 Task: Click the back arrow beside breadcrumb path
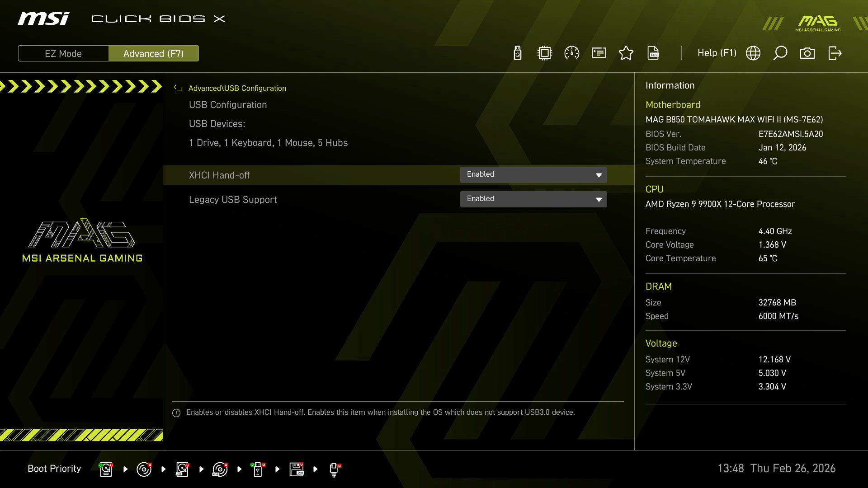click(179, 88)
